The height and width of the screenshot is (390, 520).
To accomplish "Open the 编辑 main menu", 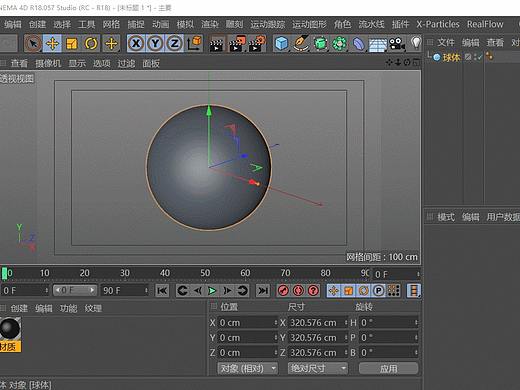I will [13, 24].
